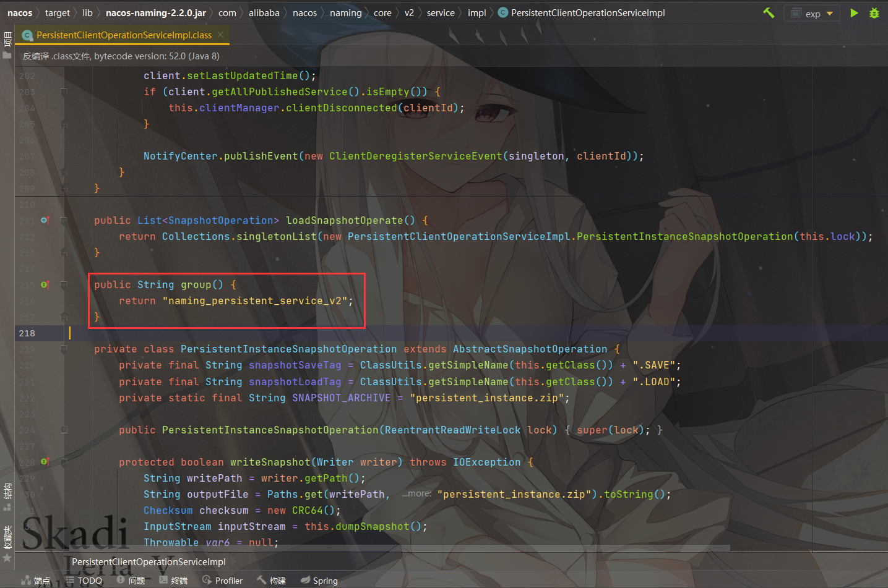
Task: Start debugging with the bug icon
Action: click(x=874, y=13)
